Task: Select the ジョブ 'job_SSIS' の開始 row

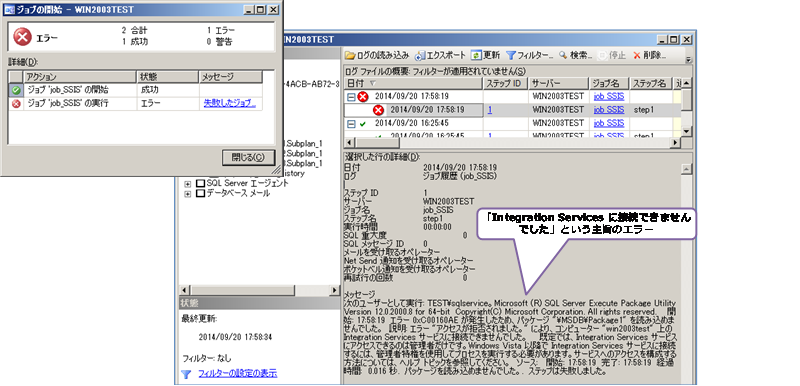Action: coord(135,90)
